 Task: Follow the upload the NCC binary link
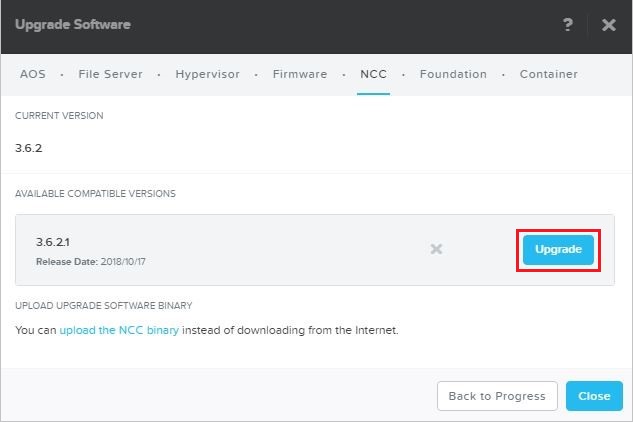click(x=119, y=330)
